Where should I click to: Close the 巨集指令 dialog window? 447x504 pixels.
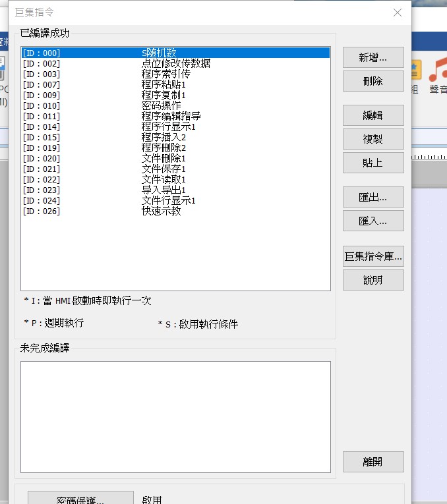tap(397, 13)
